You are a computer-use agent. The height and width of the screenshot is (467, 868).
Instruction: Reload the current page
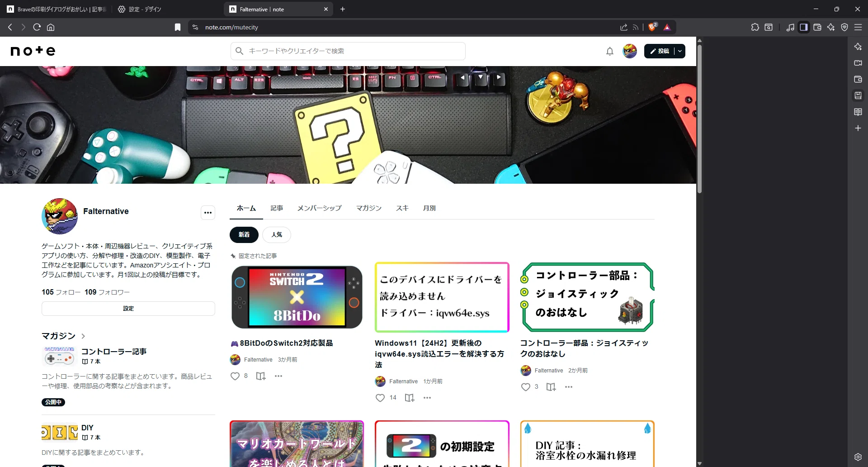click(37, 27)
